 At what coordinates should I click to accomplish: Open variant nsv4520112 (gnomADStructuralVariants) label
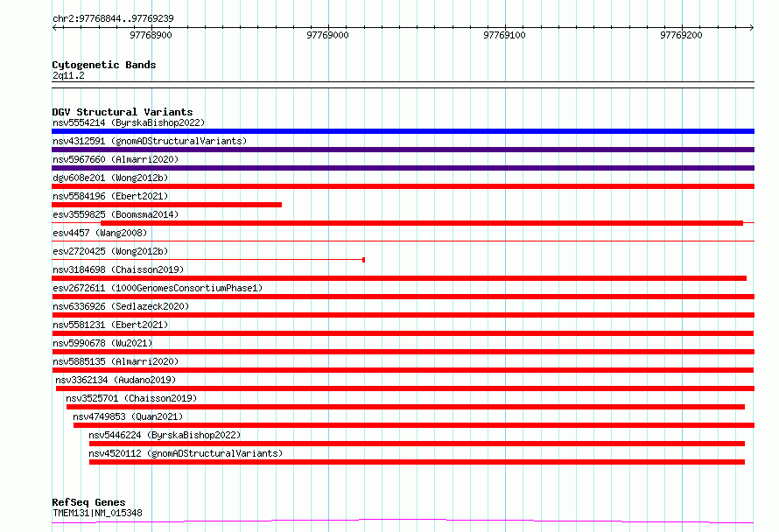(186, 453)
